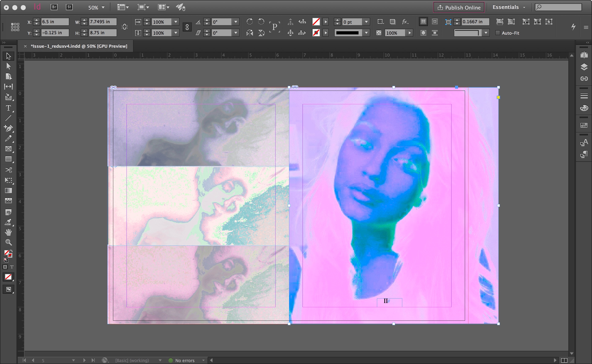Image resolution: width=592 pixels, height=364 pixels.
Task: Activate the Hand tool
Action: coord(8,232)
